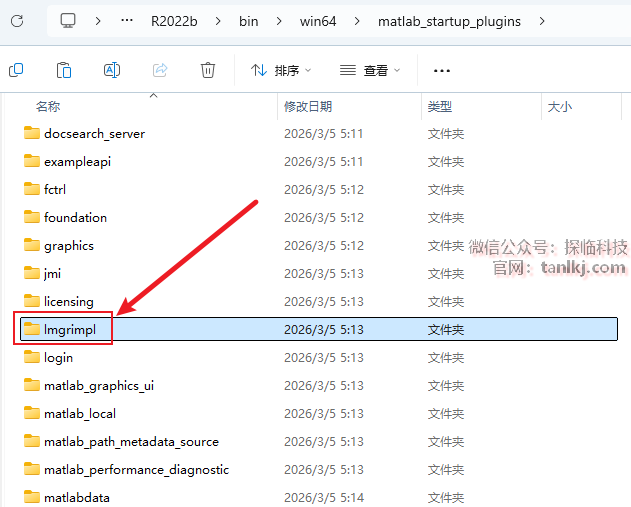Select the matlab_graphics_ui folder row

click(98, 385)
